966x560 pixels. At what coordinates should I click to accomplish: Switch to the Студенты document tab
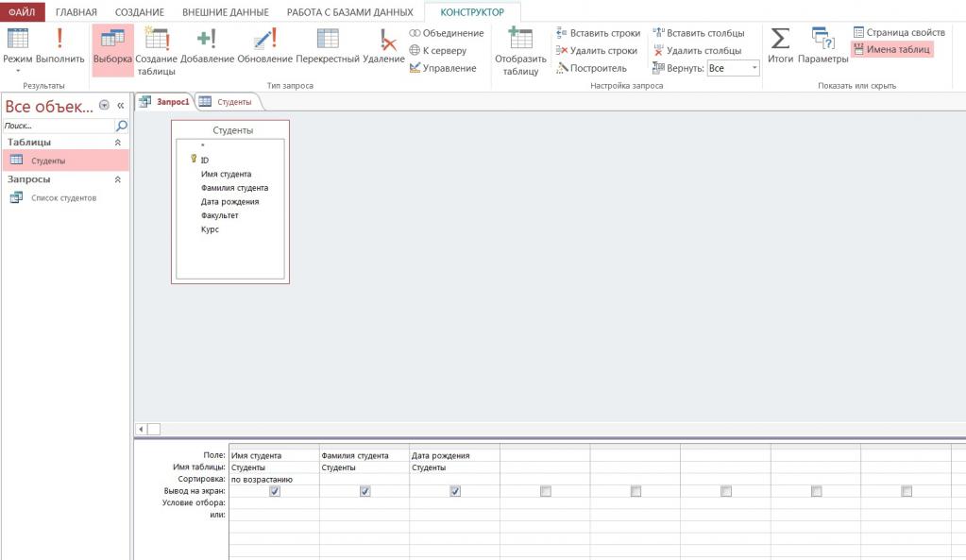click(228, 102)
